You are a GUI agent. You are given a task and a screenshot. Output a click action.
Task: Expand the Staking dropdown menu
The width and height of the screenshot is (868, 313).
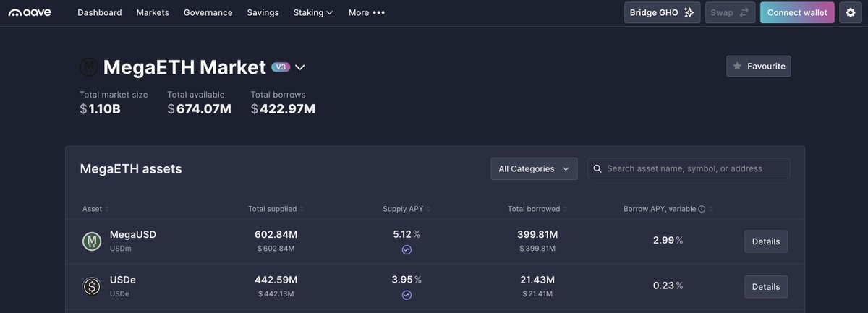point(313,12)
